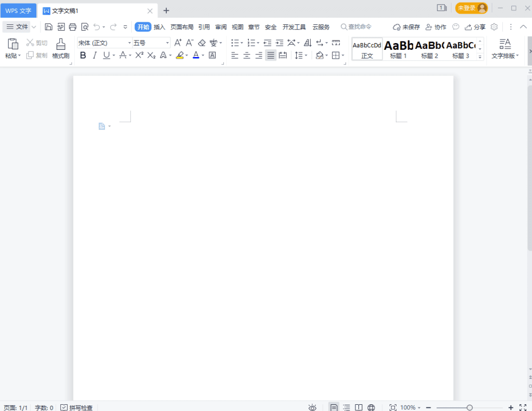Select the Format Painter tool
Viewport: 532px width, 411px height.
[x=60, y=48]
